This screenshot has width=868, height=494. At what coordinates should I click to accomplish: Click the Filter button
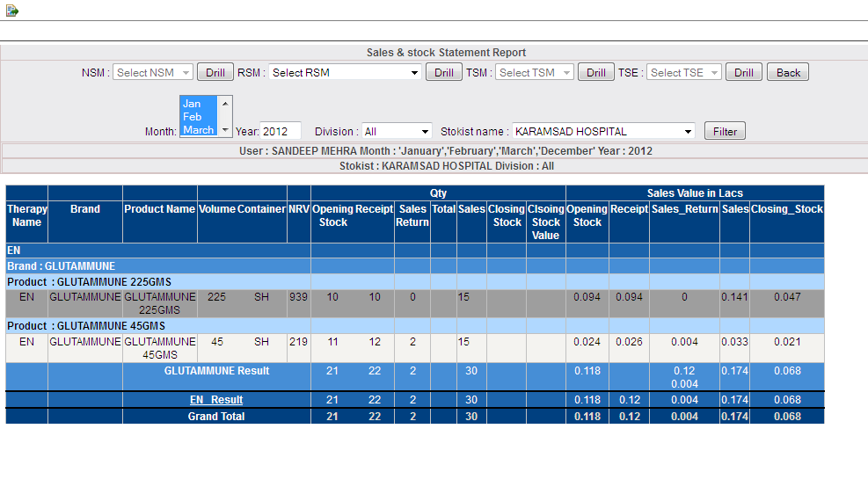pos(725,131)
